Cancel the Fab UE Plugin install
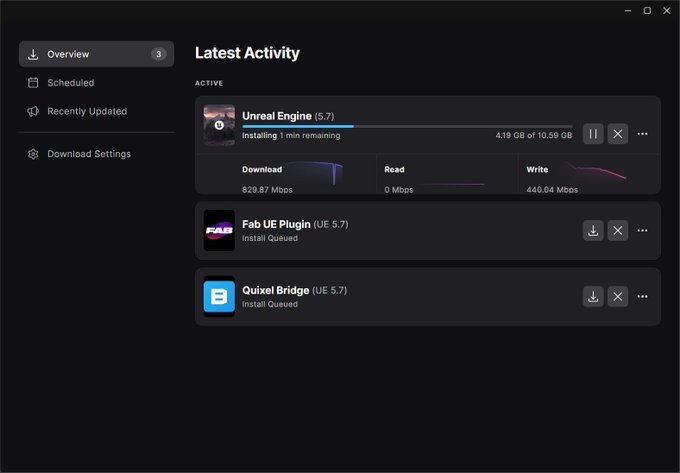680x473 pixels. pyautogui.click(x=618, y=231)
